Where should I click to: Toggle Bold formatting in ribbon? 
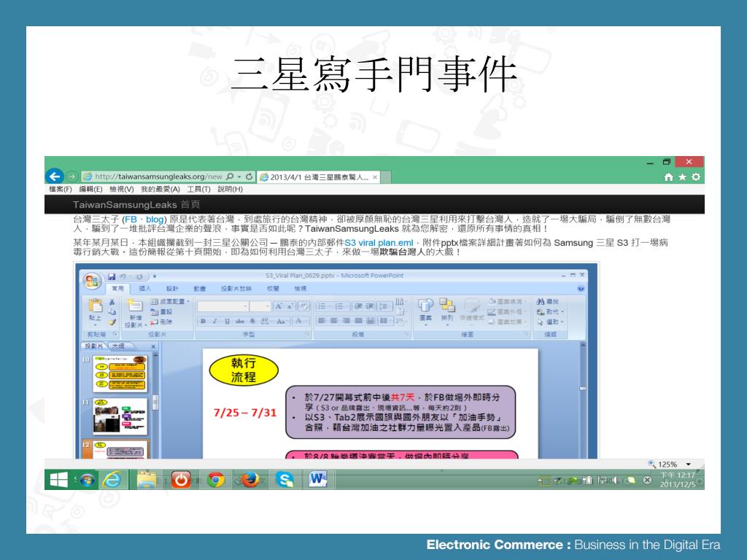[x=203, y=321]
